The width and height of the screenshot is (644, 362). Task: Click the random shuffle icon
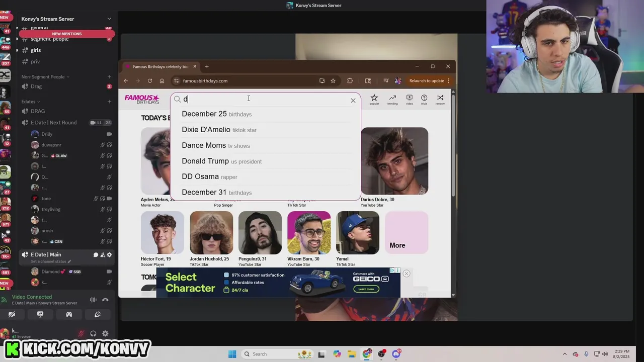[440, 99]
